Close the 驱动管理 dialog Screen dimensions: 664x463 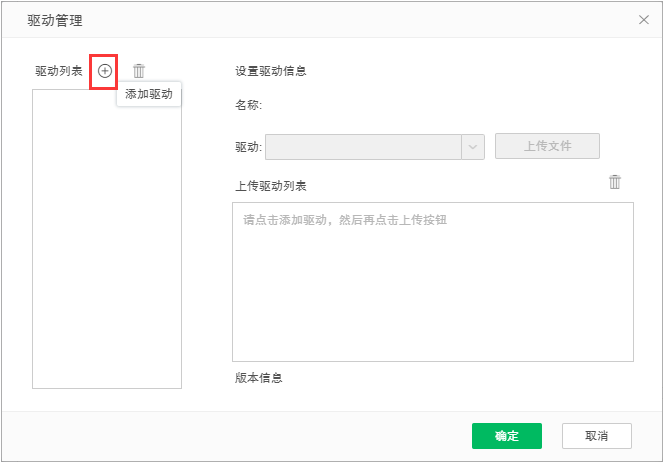pos(644,19)
